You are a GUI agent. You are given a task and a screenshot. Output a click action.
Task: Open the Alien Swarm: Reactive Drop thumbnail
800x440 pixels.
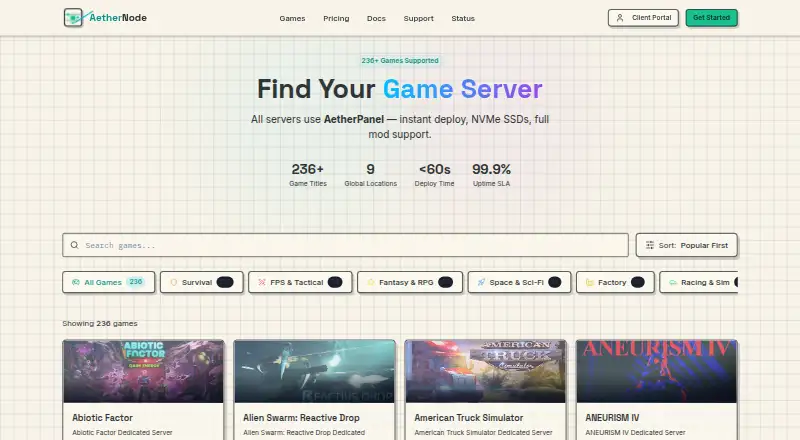(x=314, y=372)
